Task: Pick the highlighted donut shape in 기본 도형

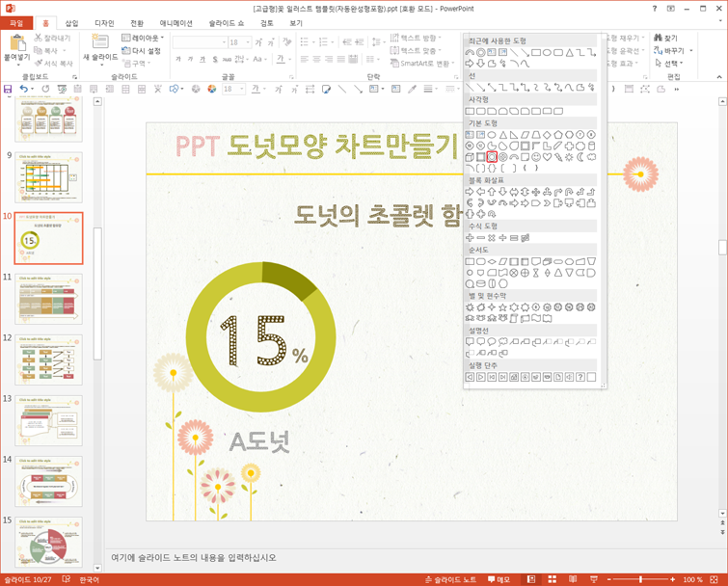Action: pos(492,157)
